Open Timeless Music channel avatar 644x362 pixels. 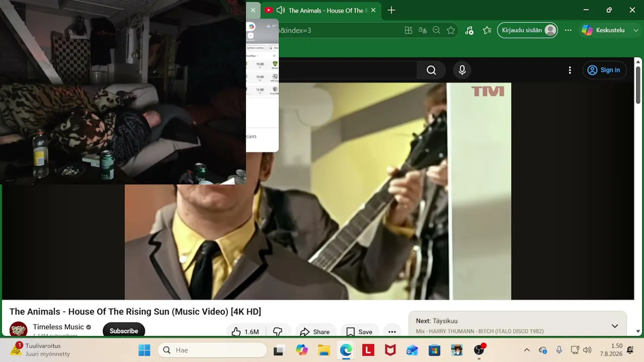pos(19,330)
